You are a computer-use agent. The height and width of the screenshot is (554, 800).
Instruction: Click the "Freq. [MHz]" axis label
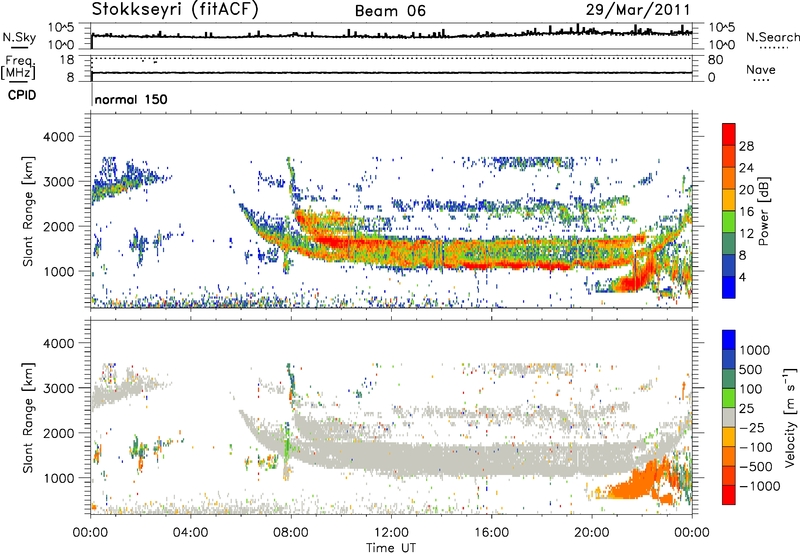click(19, 68)
